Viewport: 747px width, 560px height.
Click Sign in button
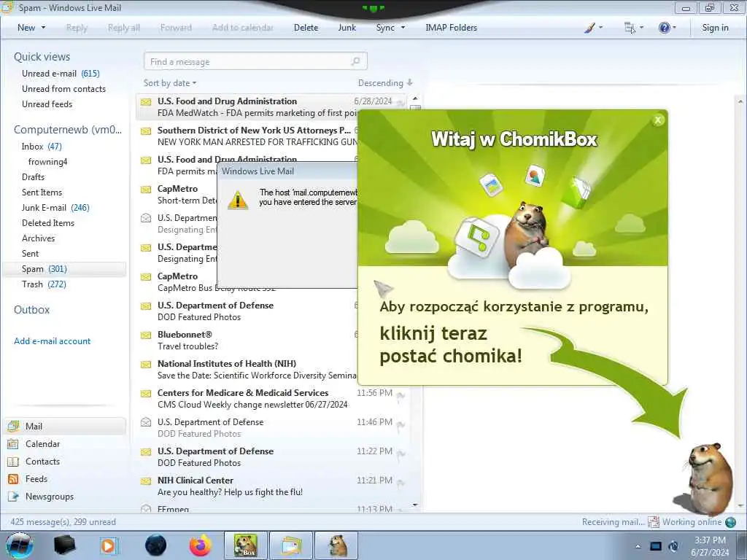click(x=715, y=28)
